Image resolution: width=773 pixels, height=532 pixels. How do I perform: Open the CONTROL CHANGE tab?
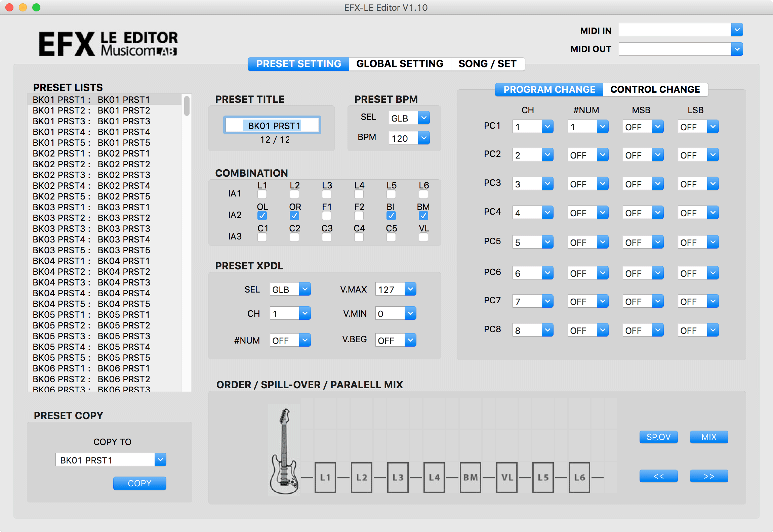click(x=655, y=89)
